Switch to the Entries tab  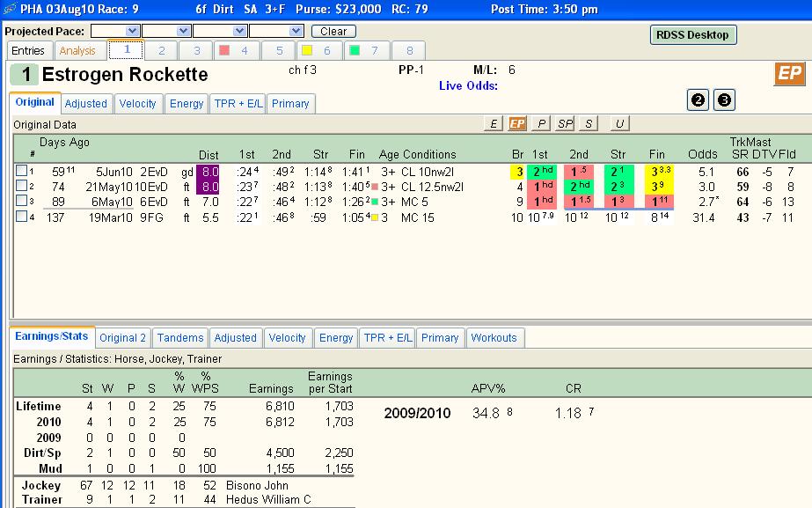(28, 51)
